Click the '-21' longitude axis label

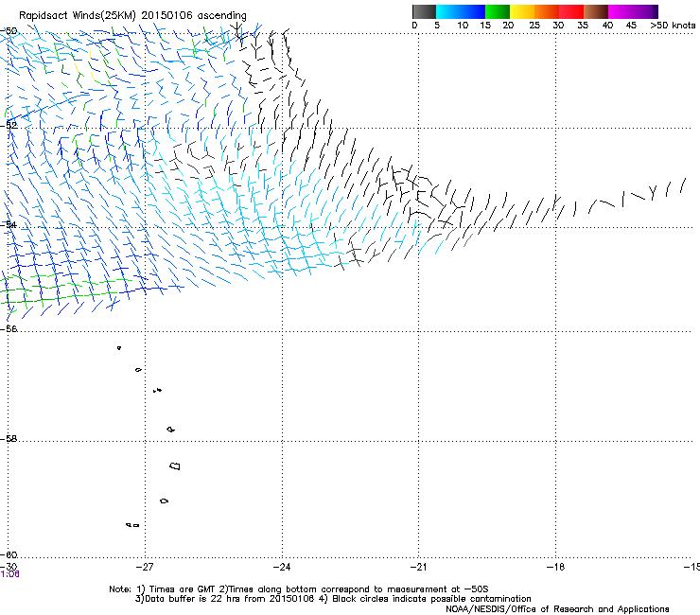418,567
